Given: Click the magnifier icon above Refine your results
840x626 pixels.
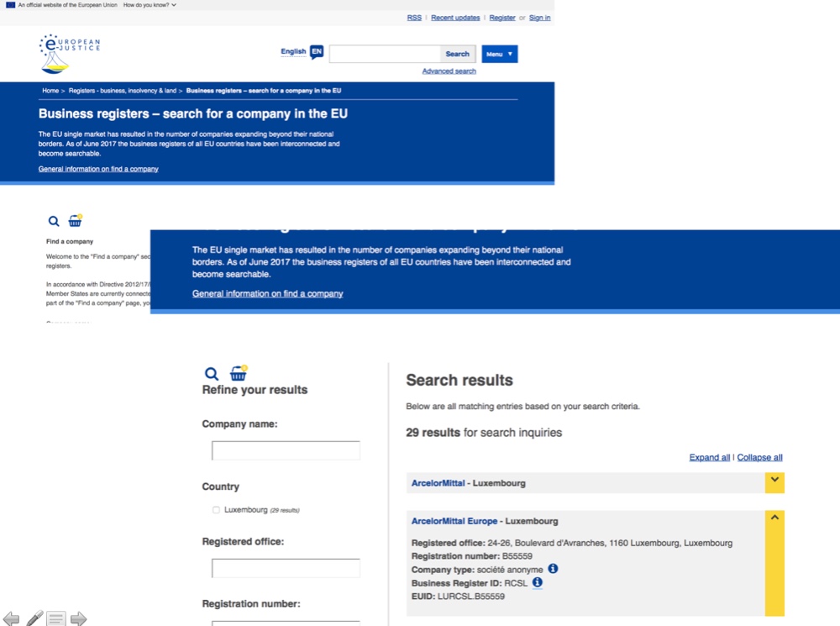Looking at the screenshot, I should [212, 374].
